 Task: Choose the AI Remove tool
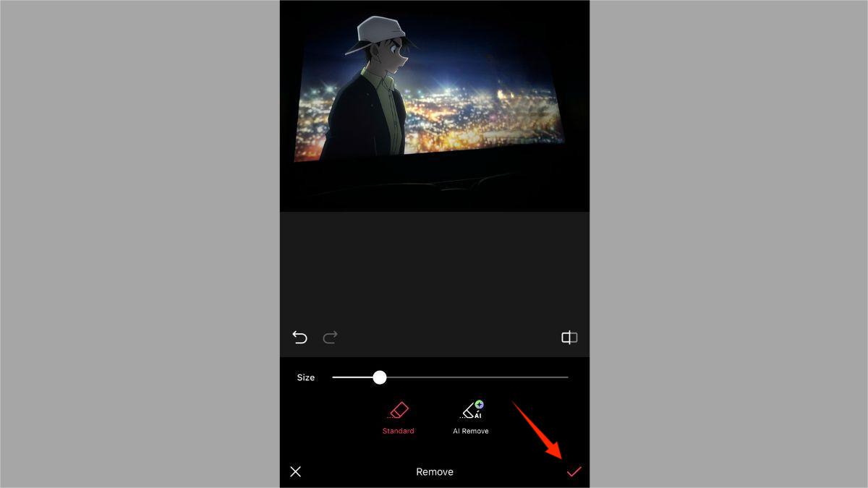pyautogui.click(x=471, y=419)
